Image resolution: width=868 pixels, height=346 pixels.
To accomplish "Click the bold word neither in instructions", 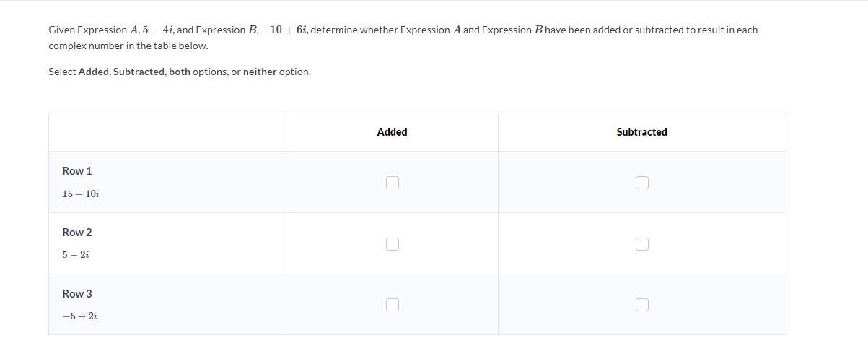I will pos(260,72).
